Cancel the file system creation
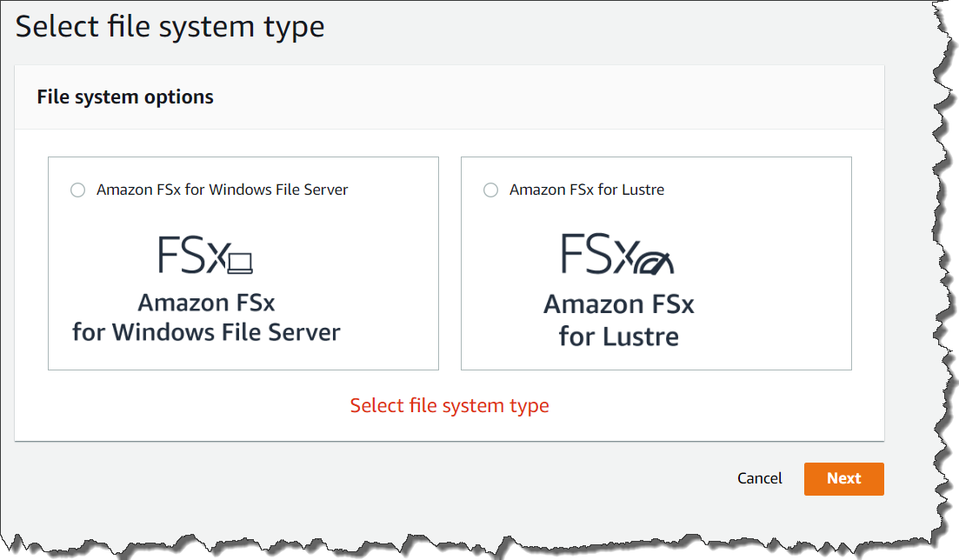The height and width of the screenshot is (560, 959). tap(760, 478)
